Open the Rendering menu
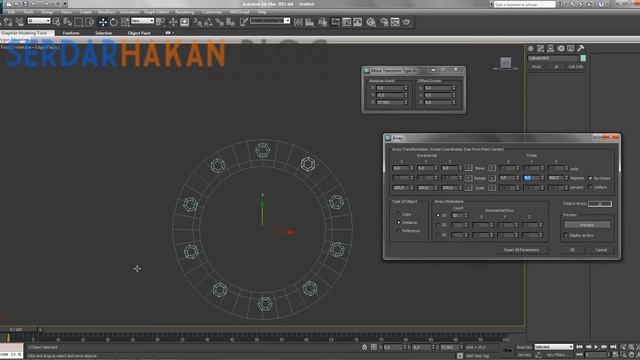 pos(184,12)
